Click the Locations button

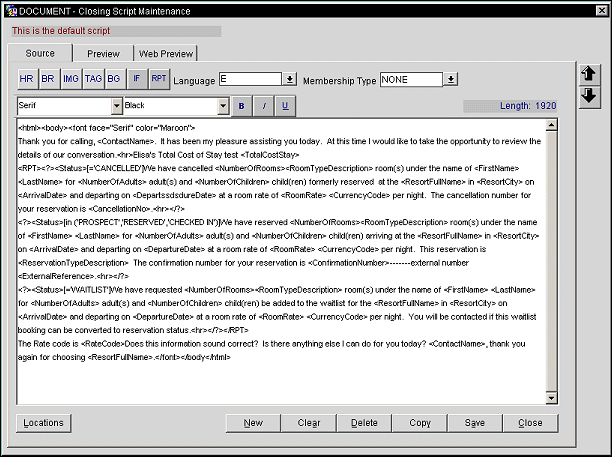pyautogui.click(x=44, y=423)
